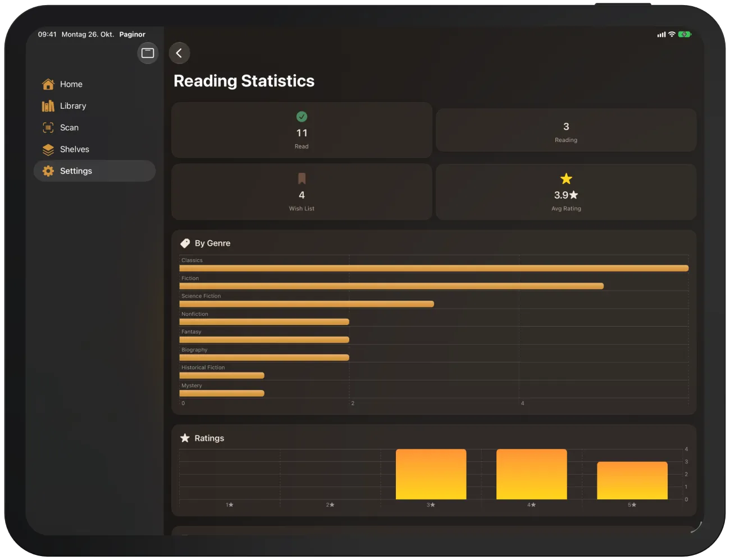Click the Library books icon

point(48,106)
